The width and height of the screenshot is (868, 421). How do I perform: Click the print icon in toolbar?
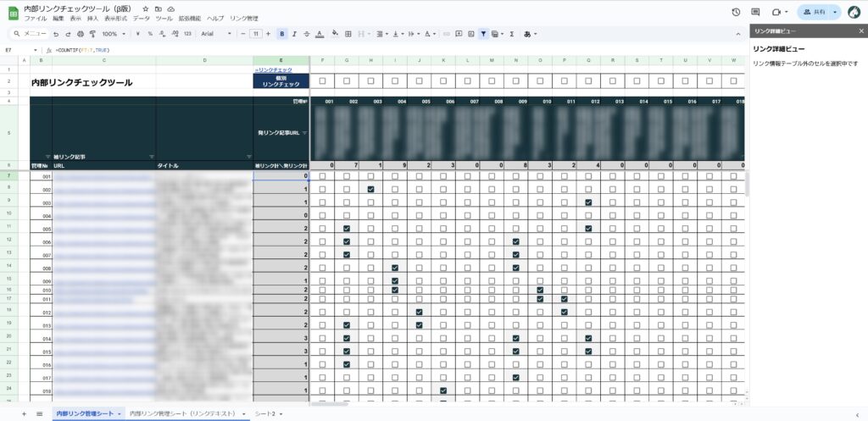81,34
